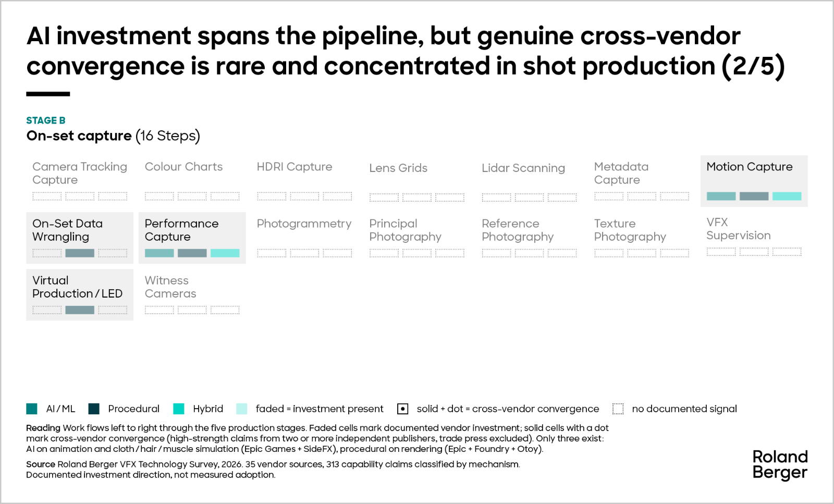Click the VFX Supervision step label
Image resolution: width=834 pixels, height=504 pixels.
coord(738,229)
